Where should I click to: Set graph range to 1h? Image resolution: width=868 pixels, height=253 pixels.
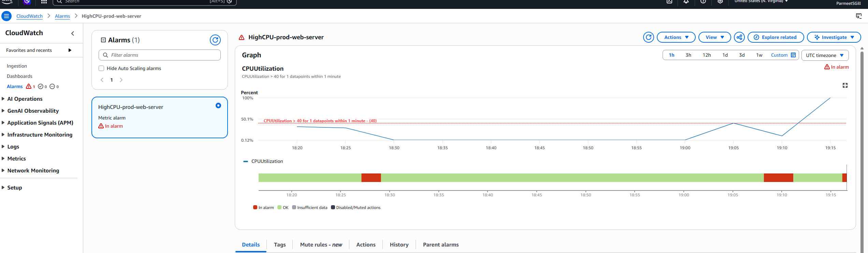click(x=671, y=55)
